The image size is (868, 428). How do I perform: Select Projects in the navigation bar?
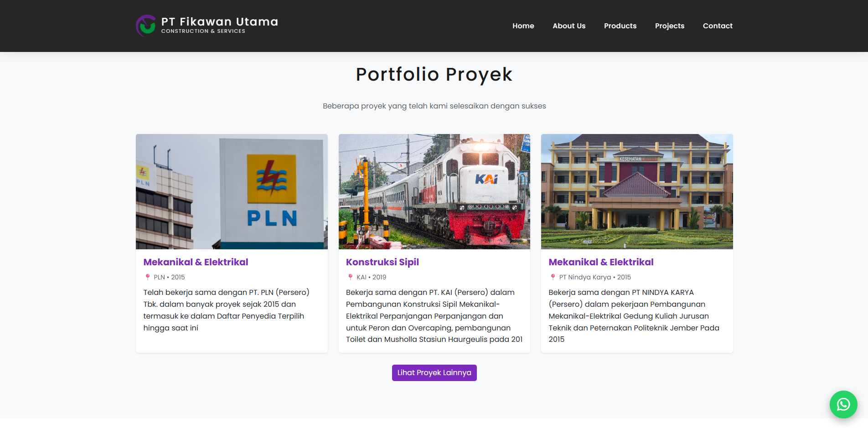click(669, 26)
